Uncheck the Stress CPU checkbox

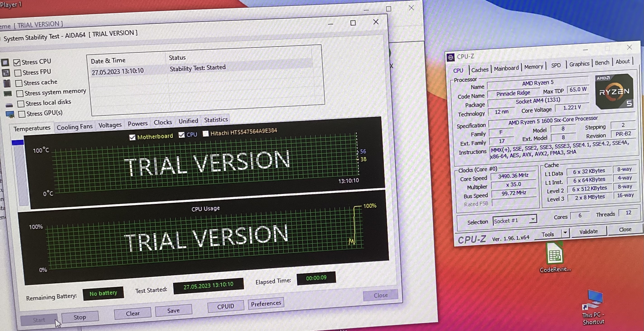[x=17, y=62]
